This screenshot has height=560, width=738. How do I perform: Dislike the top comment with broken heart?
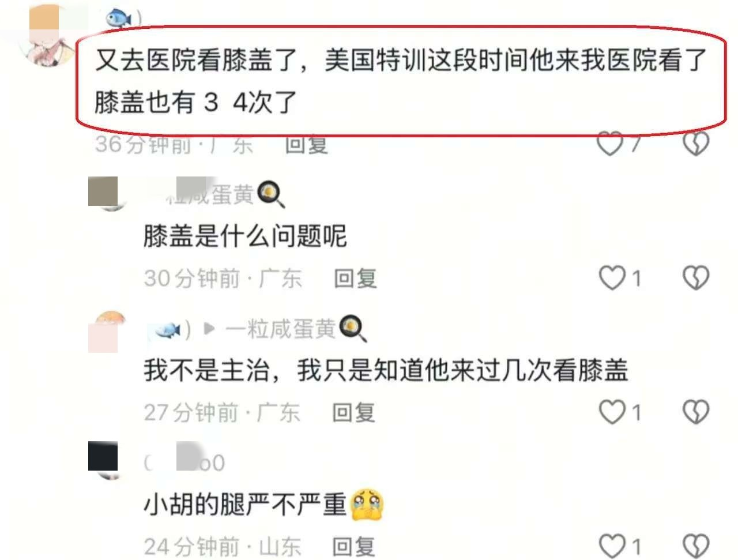point(696,144)
